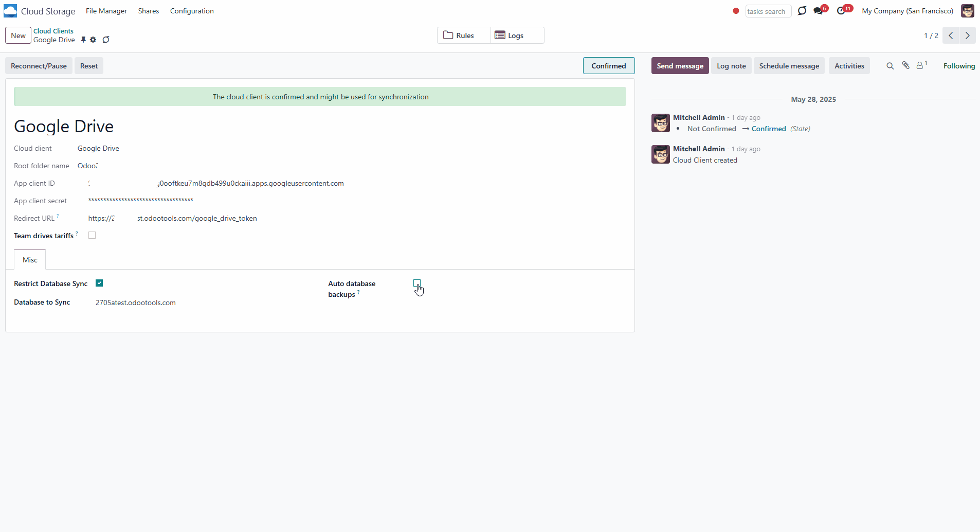The image size is (980, 532).
Task: Search the chatter messages magnifier icon
Action: pos(890,66)
